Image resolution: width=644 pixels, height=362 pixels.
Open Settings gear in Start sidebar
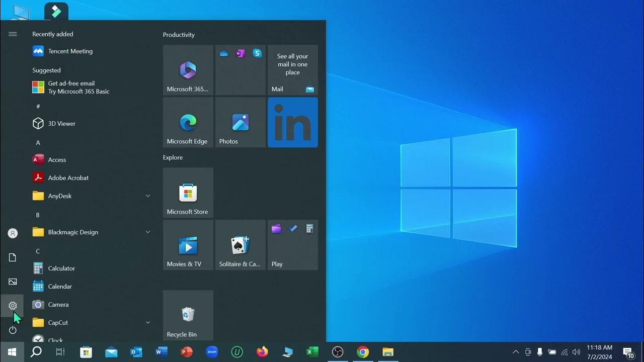[x=13, y=306]
